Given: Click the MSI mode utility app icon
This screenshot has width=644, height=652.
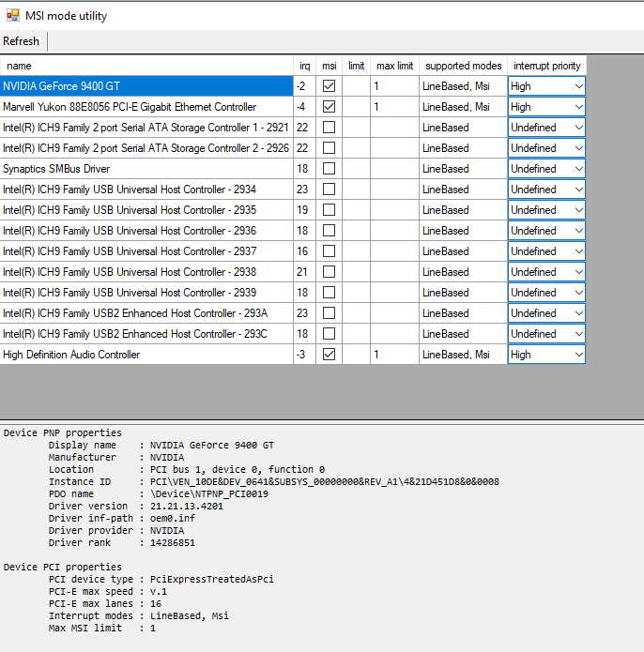Looking at the screenshot, I should pos(13,15).
